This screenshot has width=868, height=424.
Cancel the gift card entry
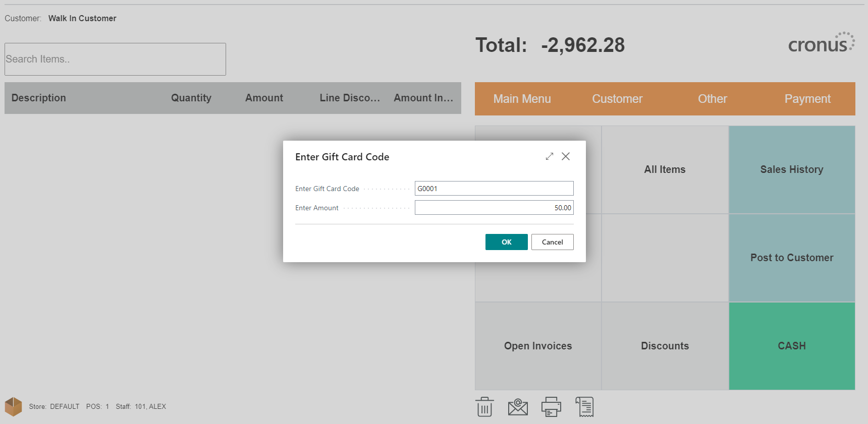point(552,242)
